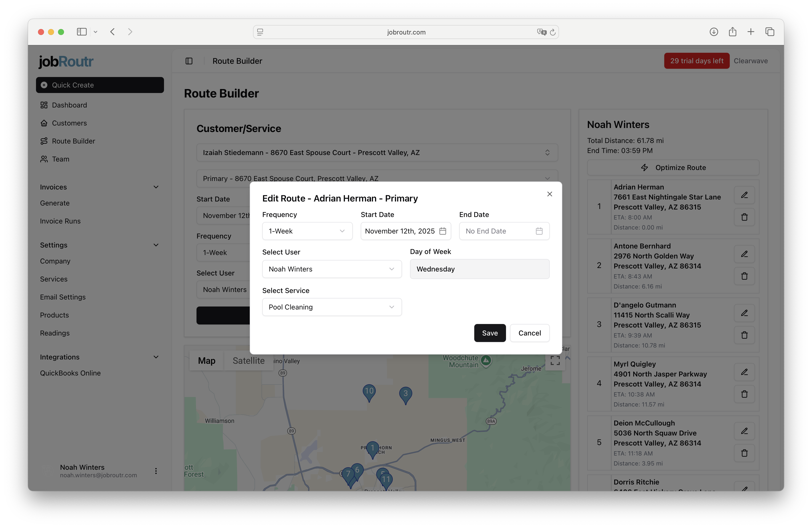Delete the Antone Bernhard stop

coord(744,276)
